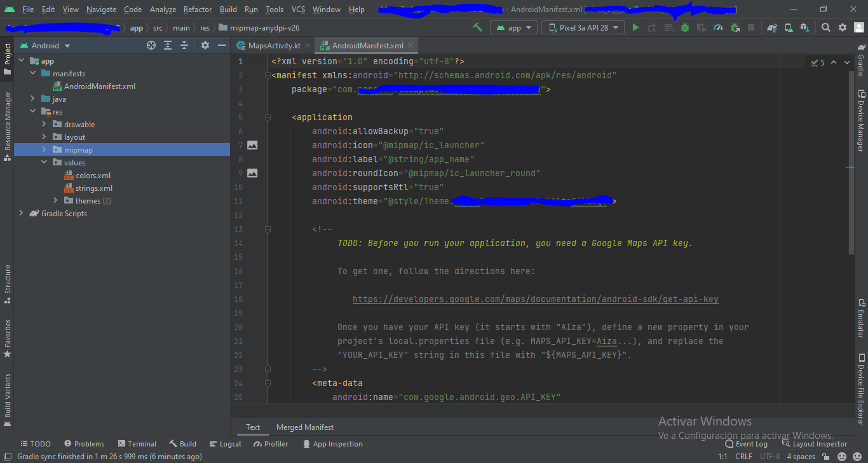Toggle the Device Manager tool window
This screenshot has height=463, width=868.
861,121
